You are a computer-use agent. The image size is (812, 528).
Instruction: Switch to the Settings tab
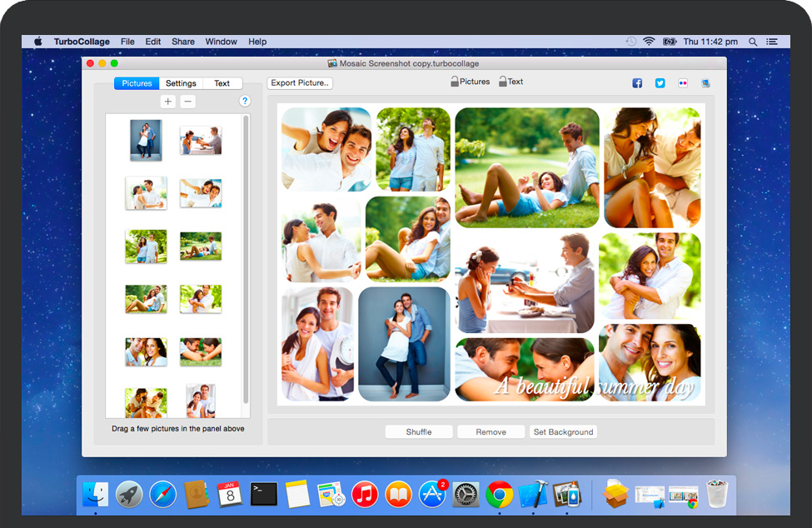181,83
